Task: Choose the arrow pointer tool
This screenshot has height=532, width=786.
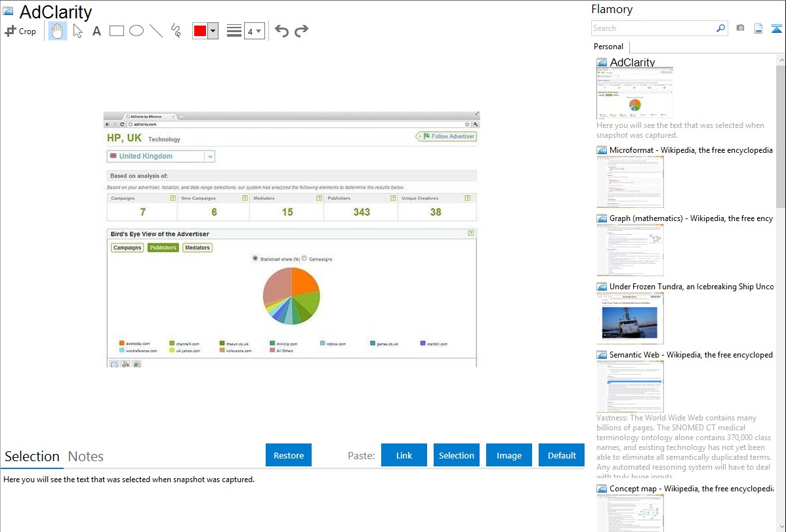Action: 77,31
